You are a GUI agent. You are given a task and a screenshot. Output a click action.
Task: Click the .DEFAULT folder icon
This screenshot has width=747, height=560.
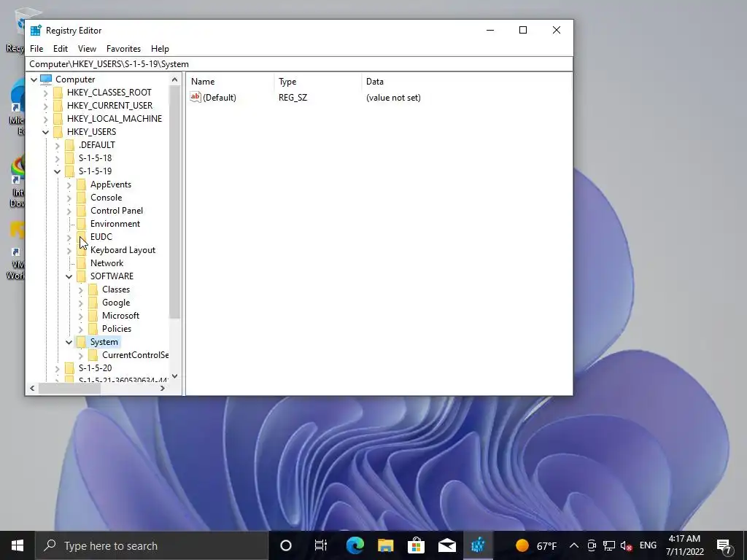[69, 145]
